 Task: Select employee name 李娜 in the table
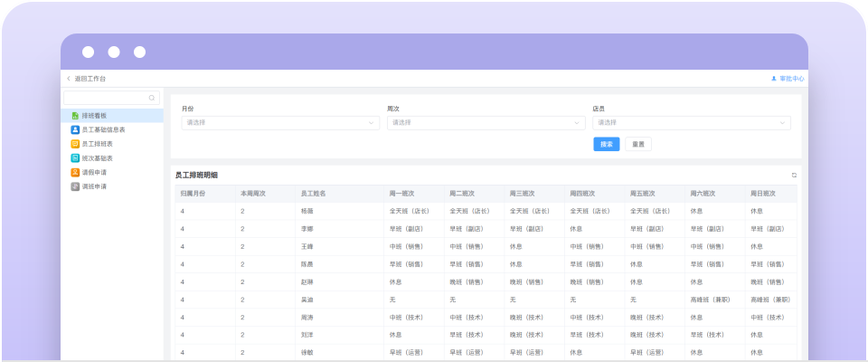(307, 229)
